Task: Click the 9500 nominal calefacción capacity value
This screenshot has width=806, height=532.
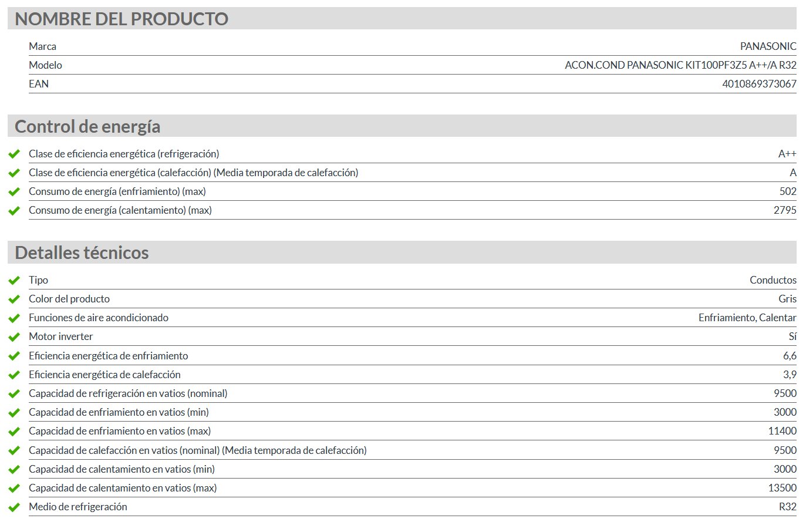Action: tap(785, 450)
